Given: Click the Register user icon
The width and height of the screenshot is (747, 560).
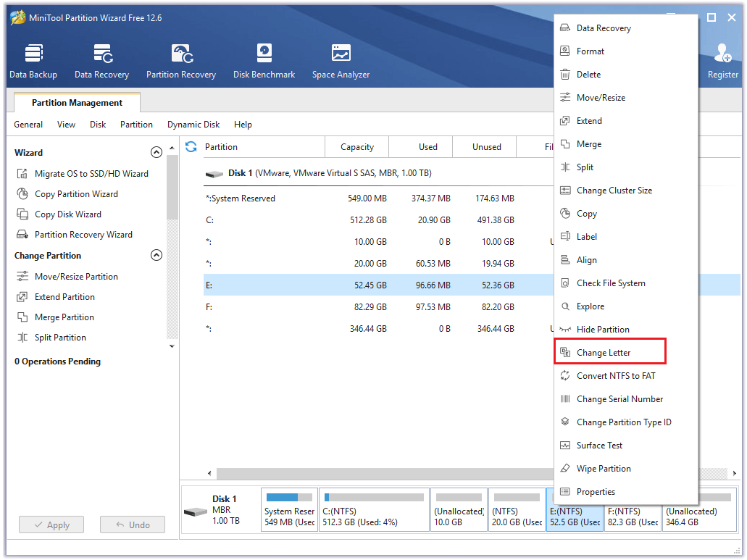Looking at the screenshot, I should 722,61.
